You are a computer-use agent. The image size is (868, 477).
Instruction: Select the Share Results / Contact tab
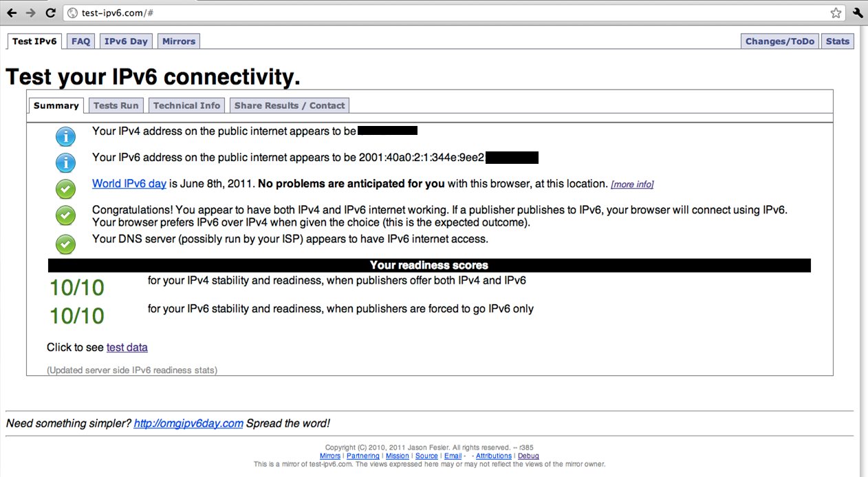tap(290, 105)
